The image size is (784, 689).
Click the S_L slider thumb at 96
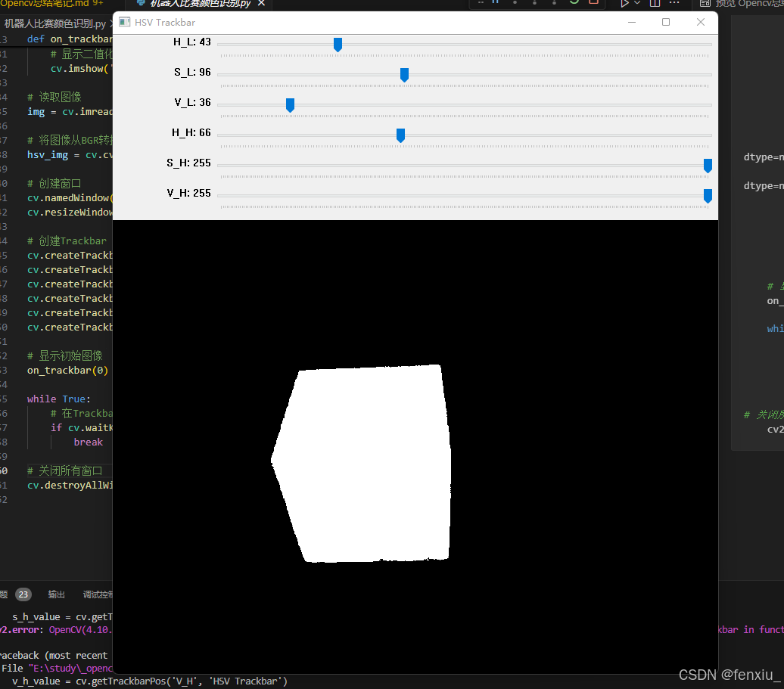405,75
